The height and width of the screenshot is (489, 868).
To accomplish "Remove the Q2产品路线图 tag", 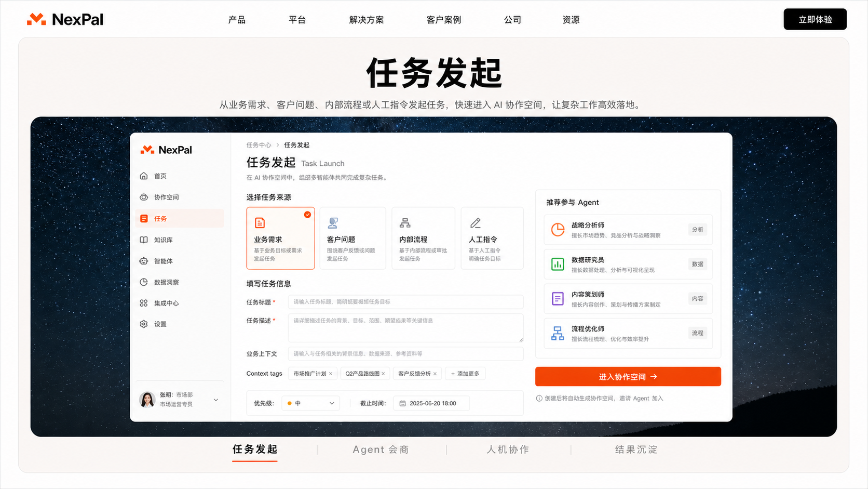I will click(x=383, y=374).
